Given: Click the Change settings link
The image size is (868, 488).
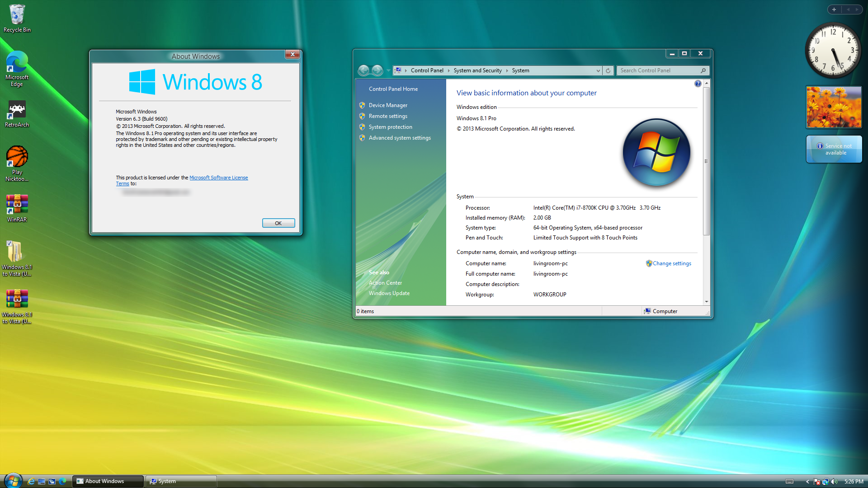Looking at the screenshot, I should [x=672, y=263].
